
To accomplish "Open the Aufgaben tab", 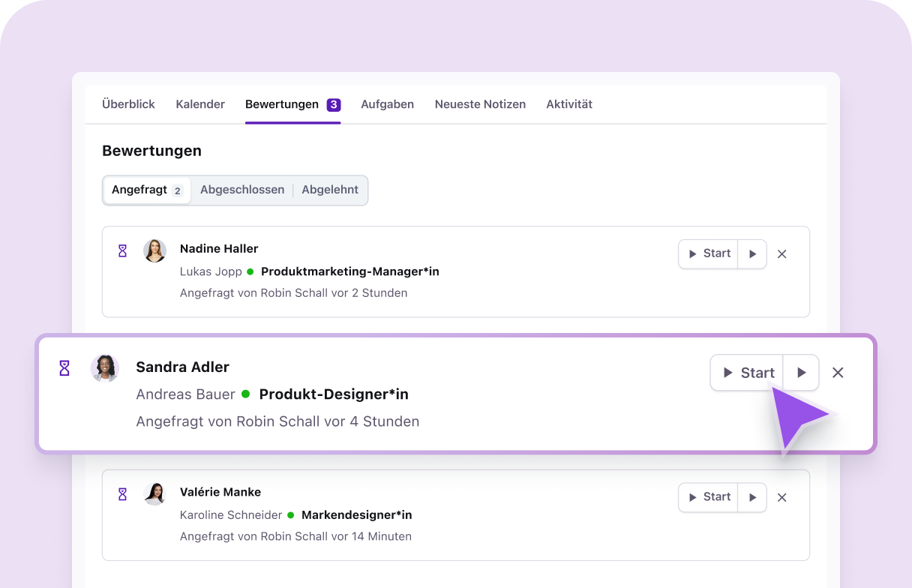I will [387, 104].
